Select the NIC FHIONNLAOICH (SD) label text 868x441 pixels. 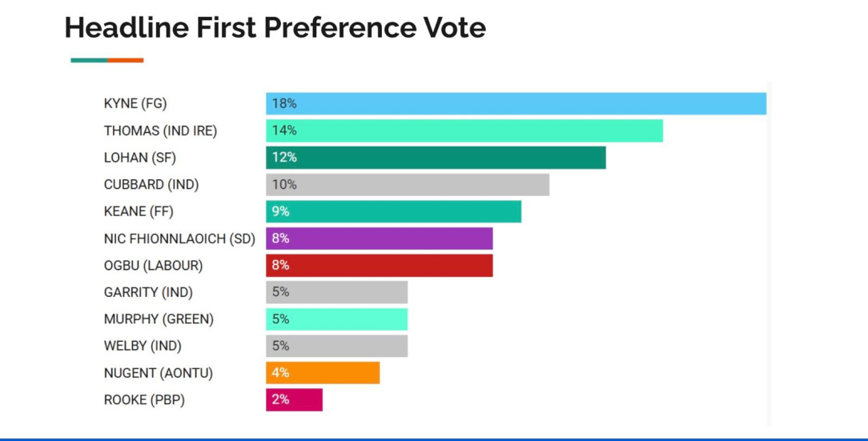coord(179,239)
